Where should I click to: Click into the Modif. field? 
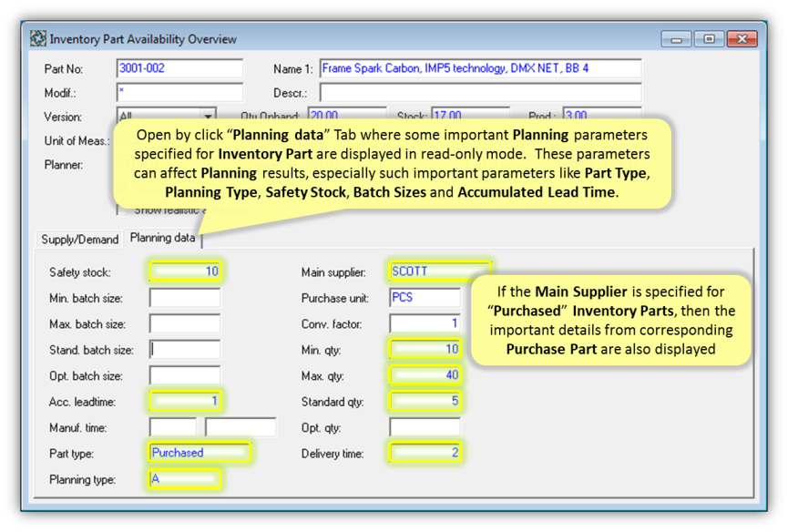pyautogui.click(x=179, y=92)
